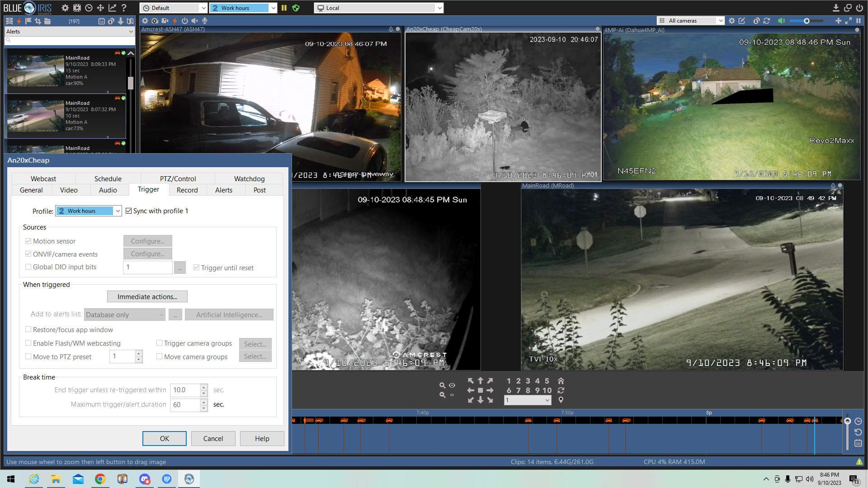Enable Move to PTZ preset checkbox

click(28, 357)
